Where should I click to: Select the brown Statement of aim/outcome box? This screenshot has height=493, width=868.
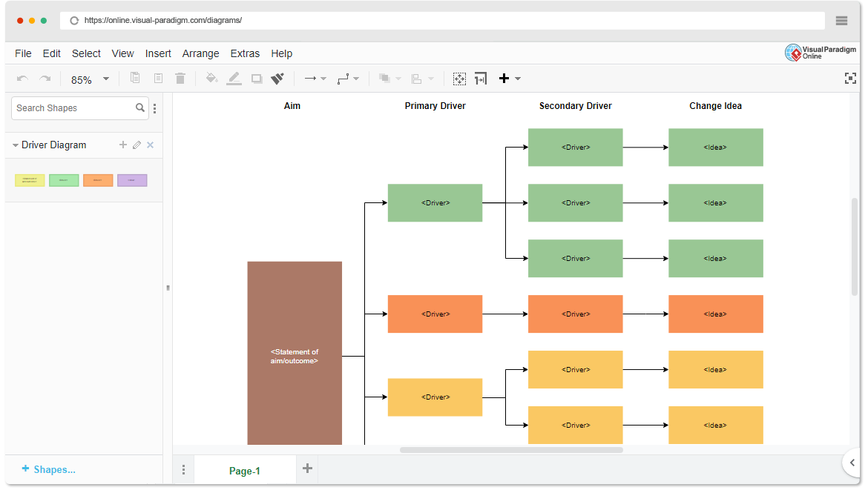click(x=295, y=353)
